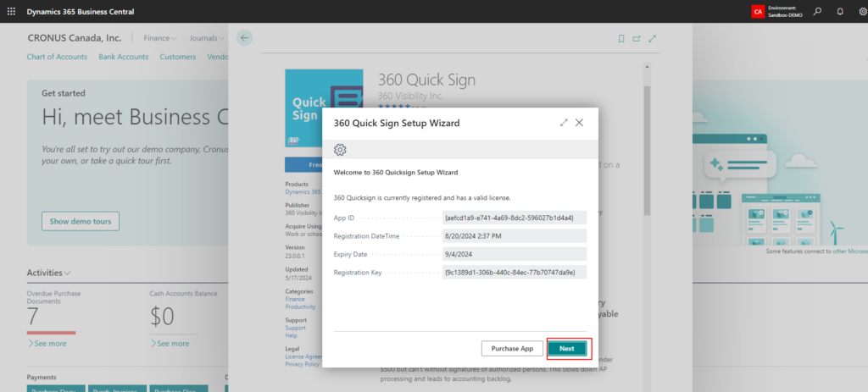Click the search magnifier icon
Viewport: 868px width, 392px height.
tap(817, 11)
